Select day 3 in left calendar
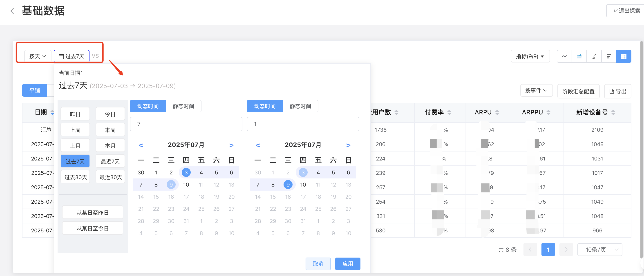The image size is (644, 276). coord(186,172)
